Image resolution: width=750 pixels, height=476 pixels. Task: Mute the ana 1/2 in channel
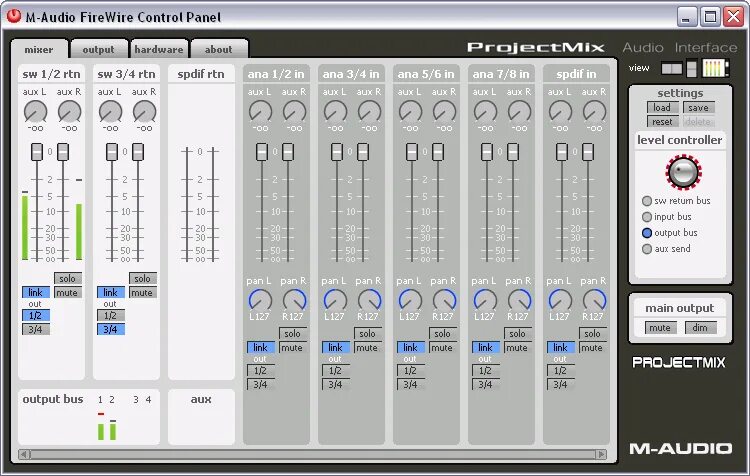tap(293, 348)
